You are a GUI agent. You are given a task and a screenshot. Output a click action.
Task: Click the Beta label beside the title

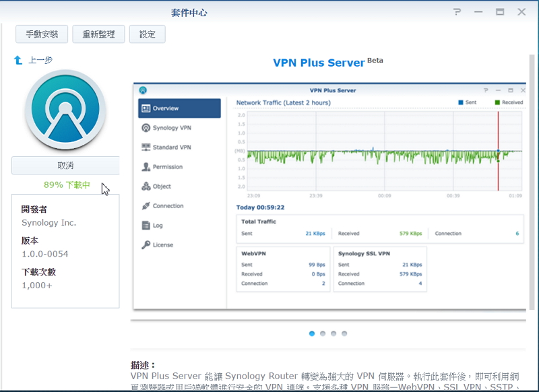point(375,61)
